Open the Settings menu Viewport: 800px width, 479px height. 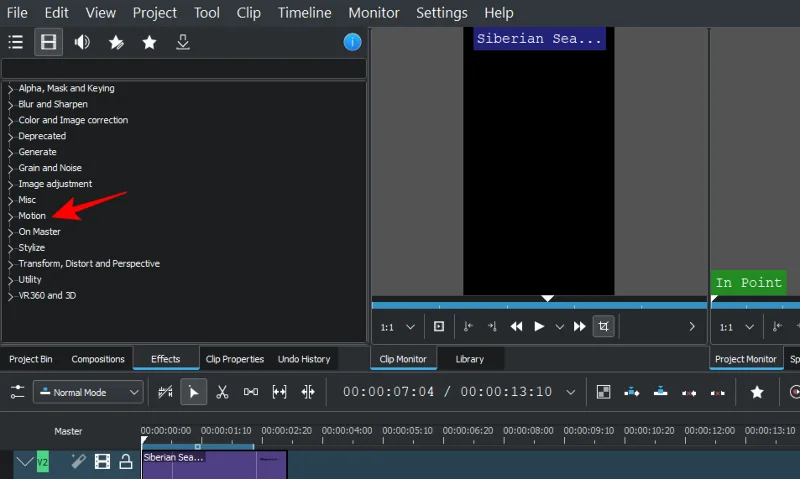[442, 13]
